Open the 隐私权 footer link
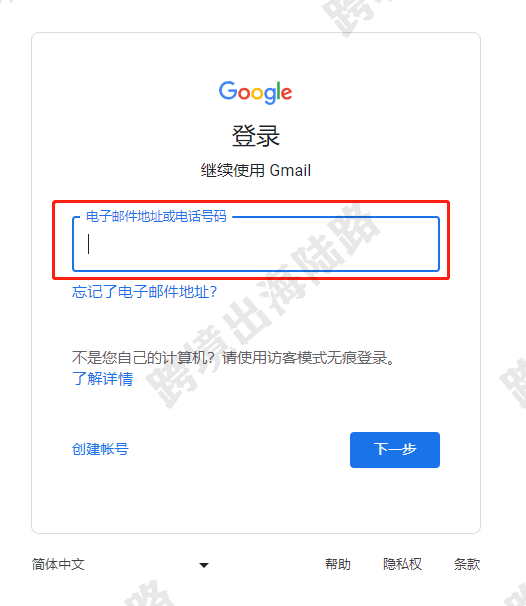 pyautogui.click(x=402, y=564)
